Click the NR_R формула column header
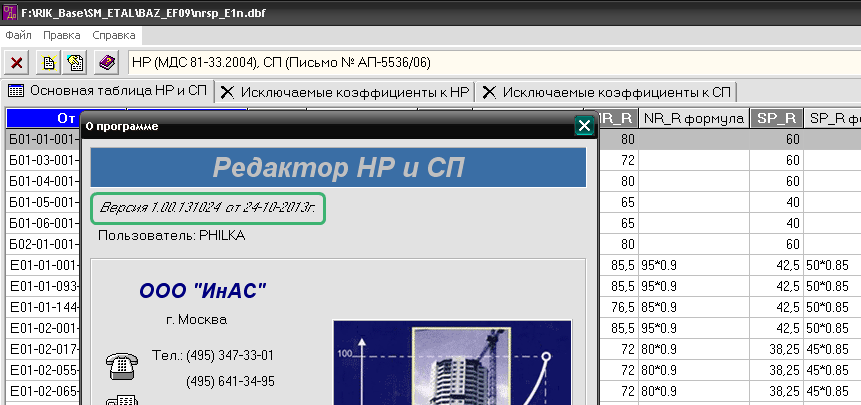The image size is (861, 405). [694, 118]
